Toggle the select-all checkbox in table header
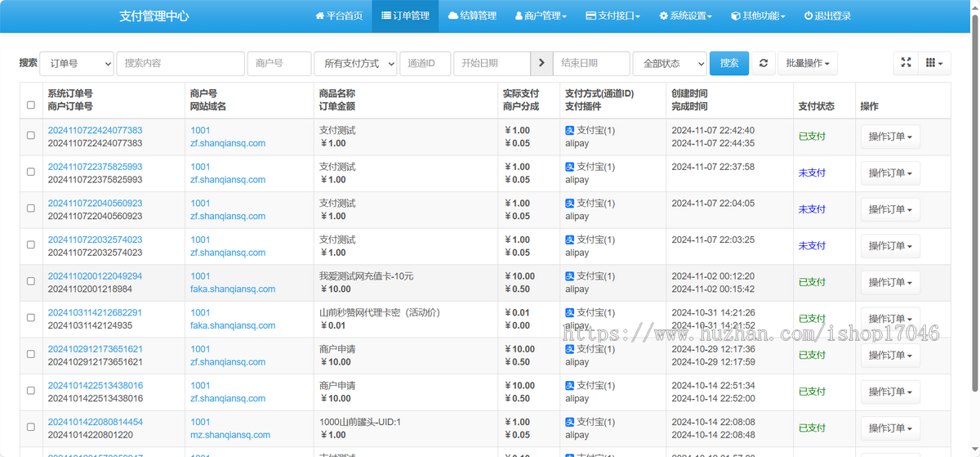This screenshot has width=980, height=457. tap(31, 105)
